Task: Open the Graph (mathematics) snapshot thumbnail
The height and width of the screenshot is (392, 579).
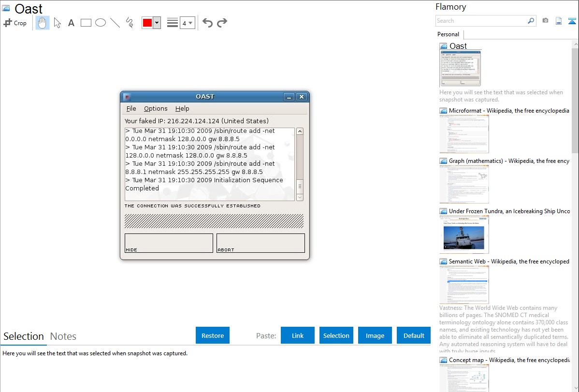Action: tap(464, 184)
